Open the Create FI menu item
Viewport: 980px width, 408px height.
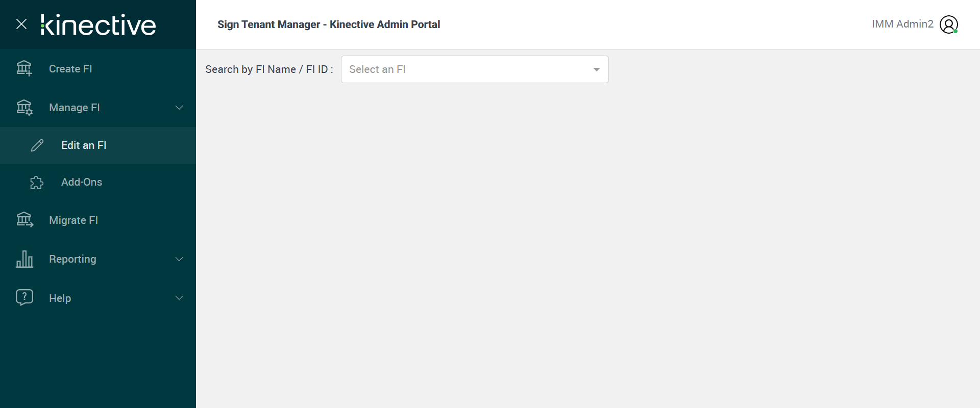click(x=98, y=69)
